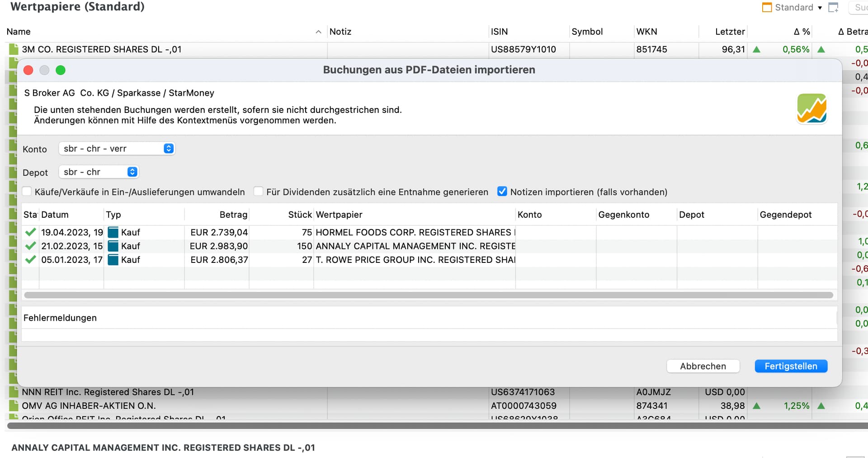The height and width of the screenshot is (458, 868).
Task: Click the new window icon next to Standard
Action: (833, 7)
